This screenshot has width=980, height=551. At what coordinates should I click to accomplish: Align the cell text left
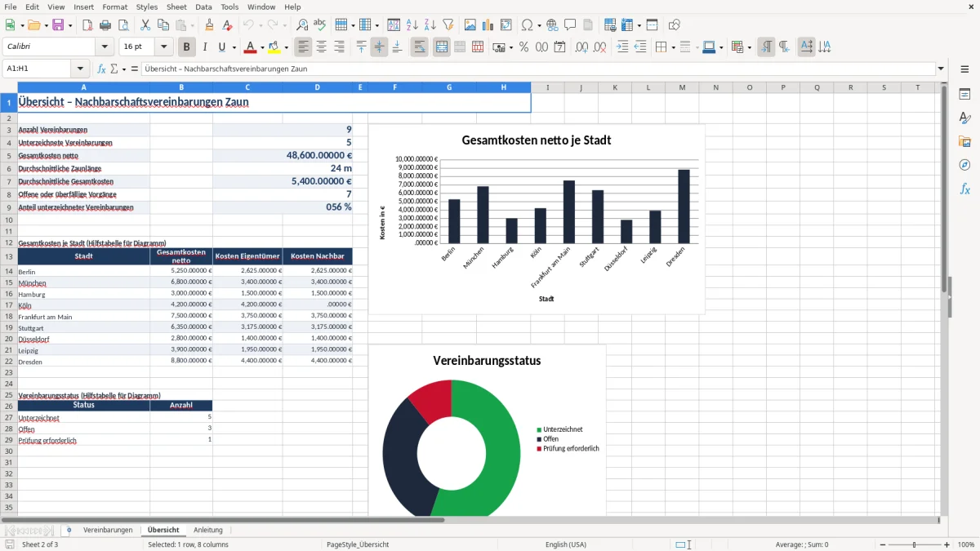click(303, 47)
